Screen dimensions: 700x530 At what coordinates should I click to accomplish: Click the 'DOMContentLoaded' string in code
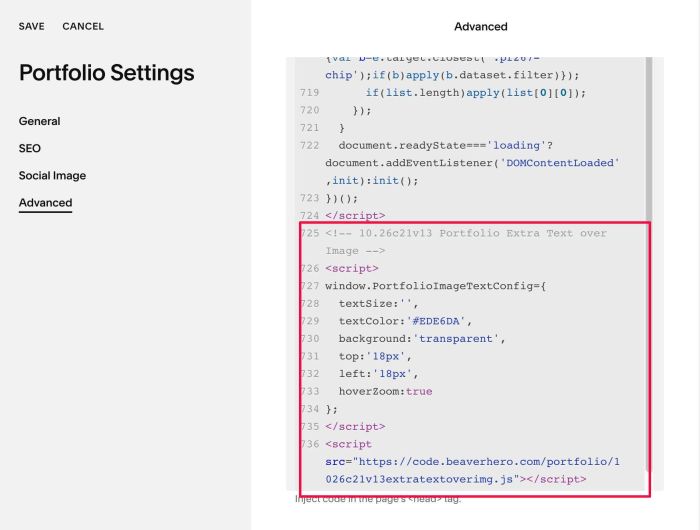pos(559,163)
